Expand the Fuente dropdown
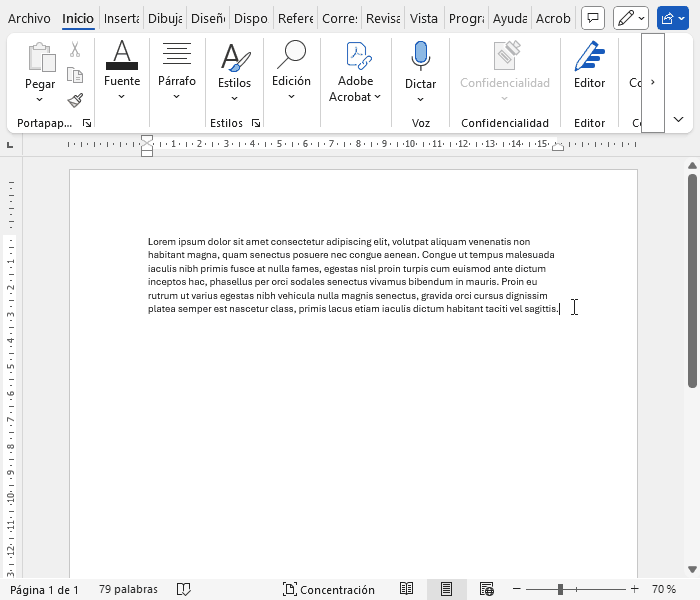 click(x=122, y=97)
